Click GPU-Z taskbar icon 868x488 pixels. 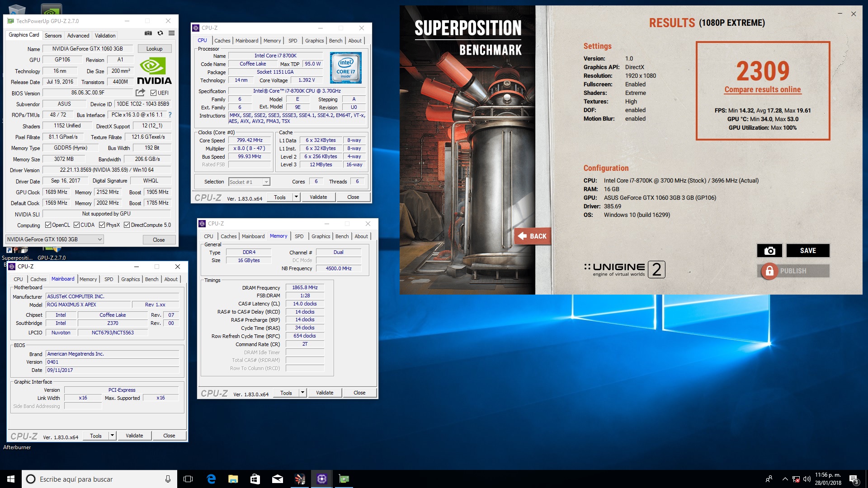point(344,479)
